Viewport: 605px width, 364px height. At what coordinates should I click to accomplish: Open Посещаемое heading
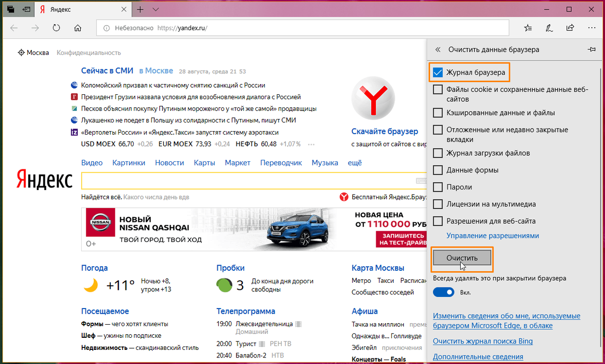(x=105, y=311)
